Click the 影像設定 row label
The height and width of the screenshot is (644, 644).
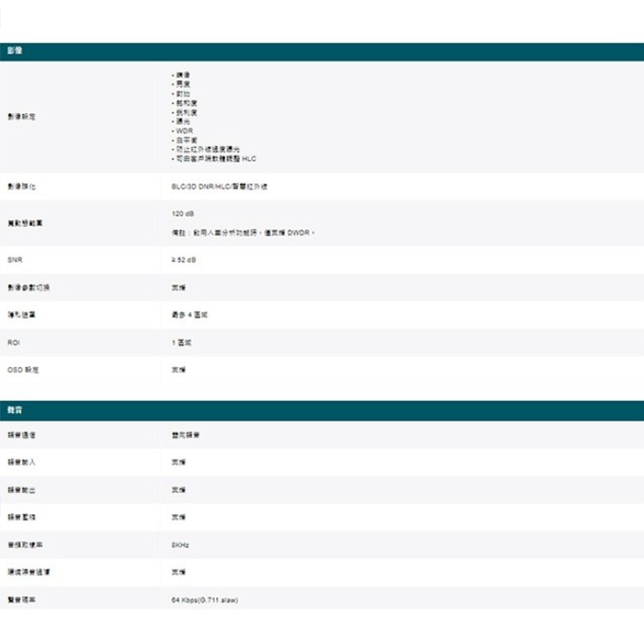coord(22,117)
